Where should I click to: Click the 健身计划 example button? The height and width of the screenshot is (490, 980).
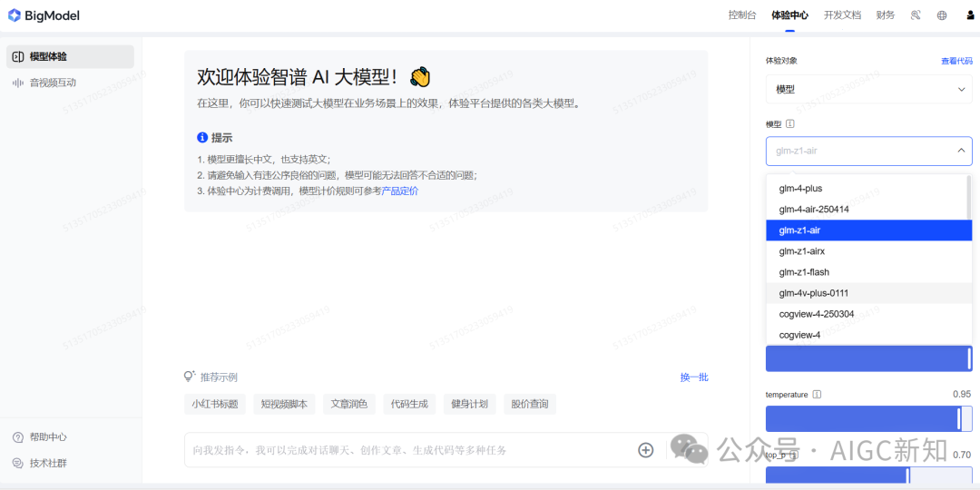click(x=469, y=405)
